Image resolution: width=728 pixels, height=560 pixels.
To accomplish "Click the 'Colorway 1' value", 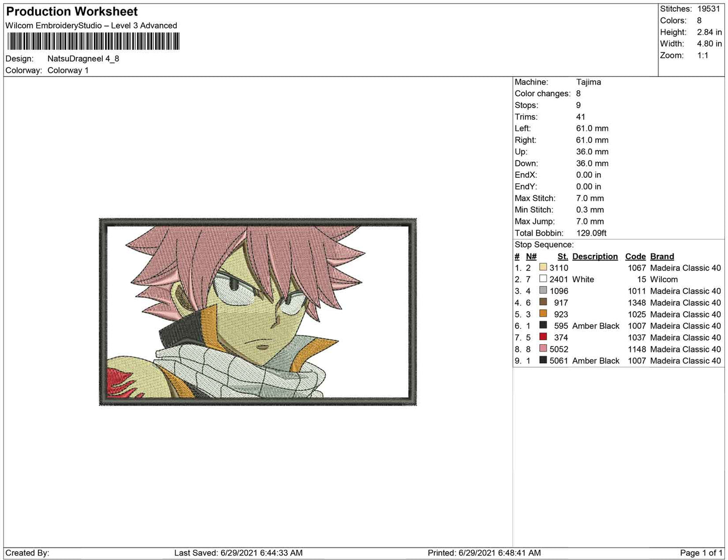I will click(68, 71).
